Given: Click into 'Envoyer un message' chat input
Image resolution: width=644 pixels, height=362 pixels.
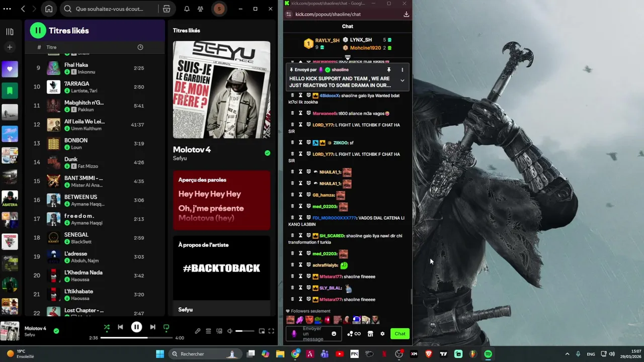Looking at the screenshot, I should (314, 333).
